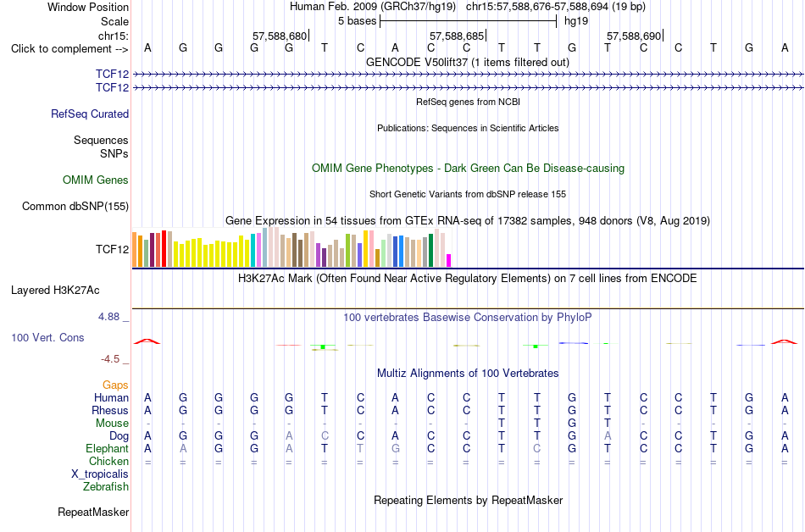Click the second TCF12 GENCODE transcript label
Image resolution: width=805 pixels, height=532 pixels.
(x=112, y=87)
